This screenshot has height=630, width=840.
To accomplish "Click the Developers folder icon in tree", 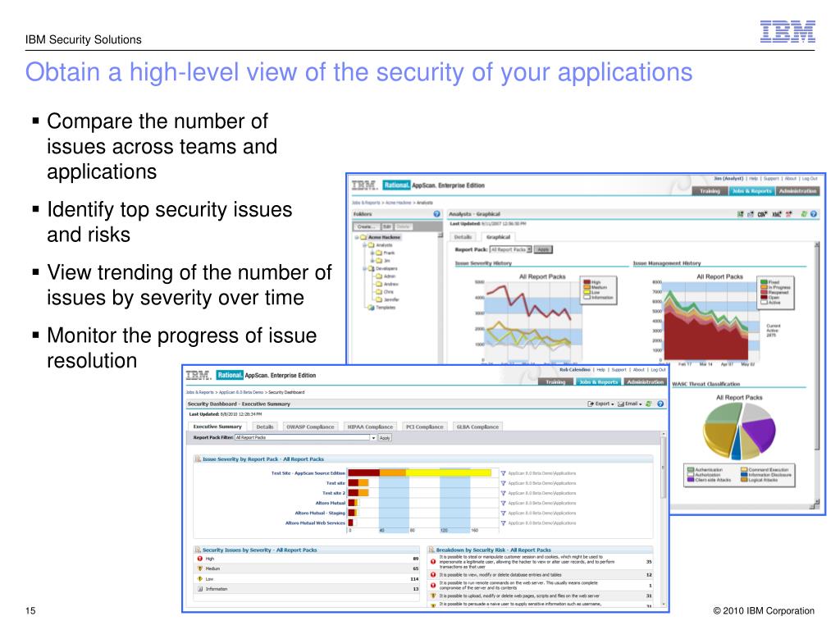I will [371, 269].
